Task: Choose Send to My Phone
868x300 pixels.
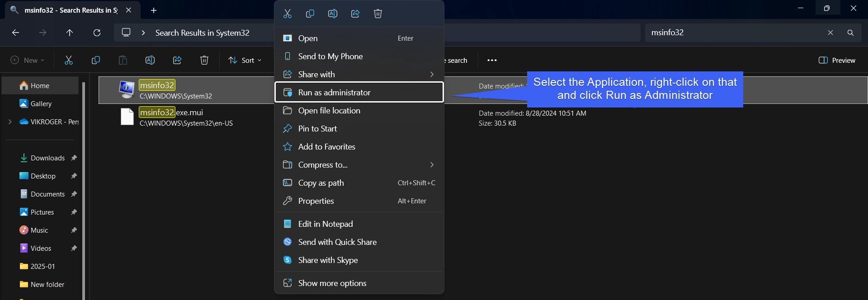Action: pyautogui.click(x=359, y=56)
